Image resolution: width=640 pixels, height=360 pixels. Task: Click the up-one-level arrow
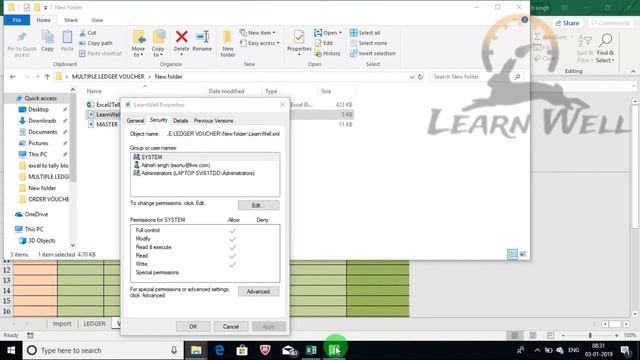click(47, 77)
